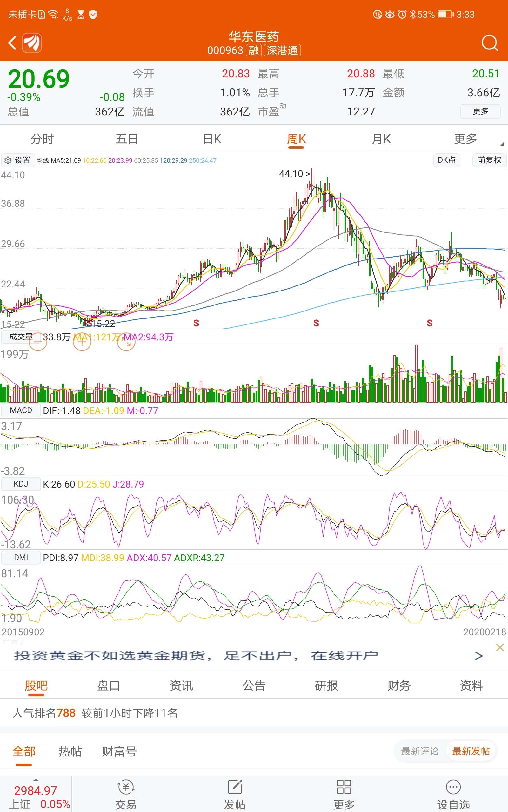Select the 全部 posts filter

click(24, 751)
